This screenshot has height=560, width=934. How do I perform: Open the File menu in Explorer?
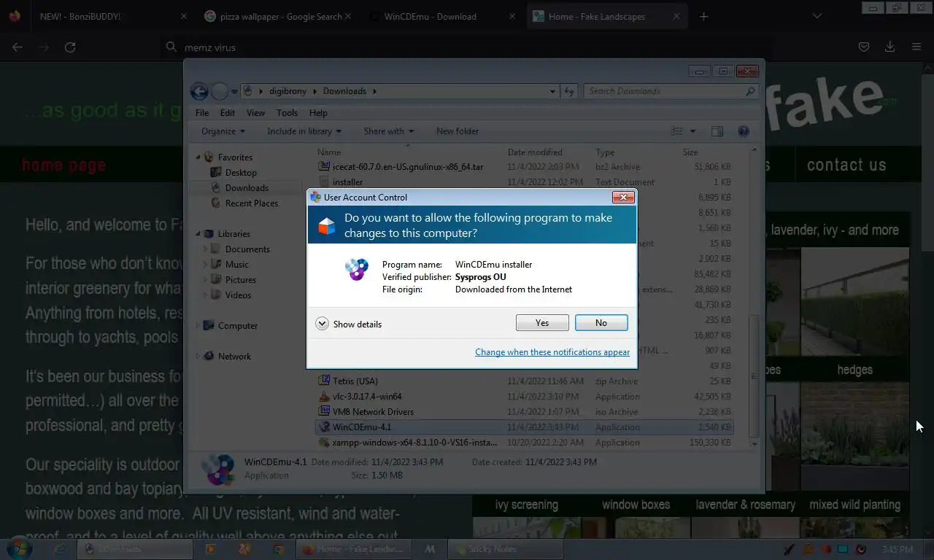202,113
